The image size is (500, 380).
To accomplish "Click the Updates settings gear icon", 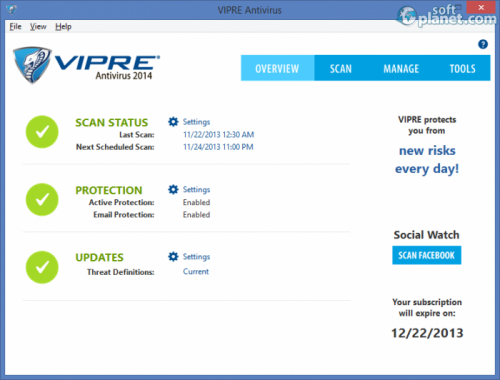I will (173, 257).
